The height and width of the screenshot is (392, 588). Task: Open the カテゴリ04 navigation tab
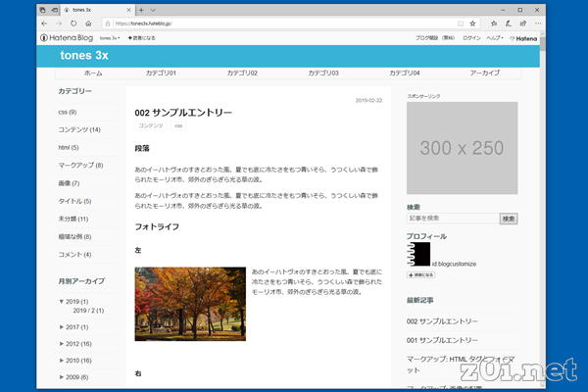tap(404, 73)
